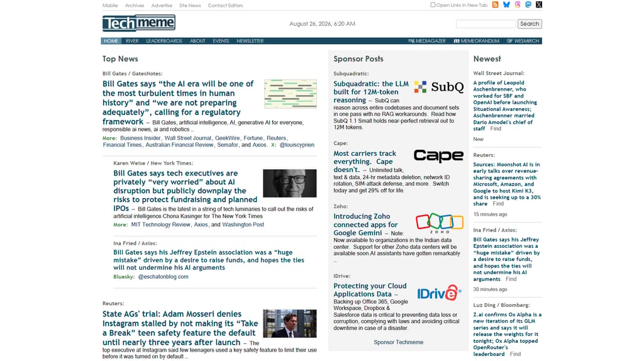Open Bill Gates photo thumbnail
Viewport: 644px width, 361px height.
(289, 183)
